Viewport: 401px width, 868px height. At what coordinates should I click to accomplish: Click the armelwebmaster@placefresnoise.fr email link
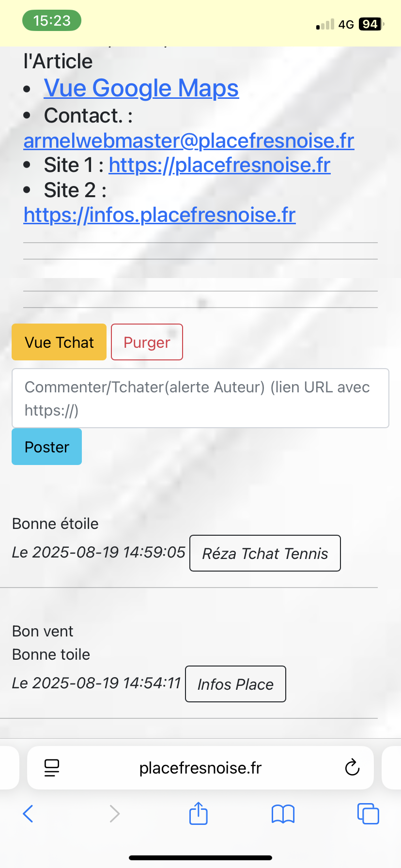click(189, 140)
